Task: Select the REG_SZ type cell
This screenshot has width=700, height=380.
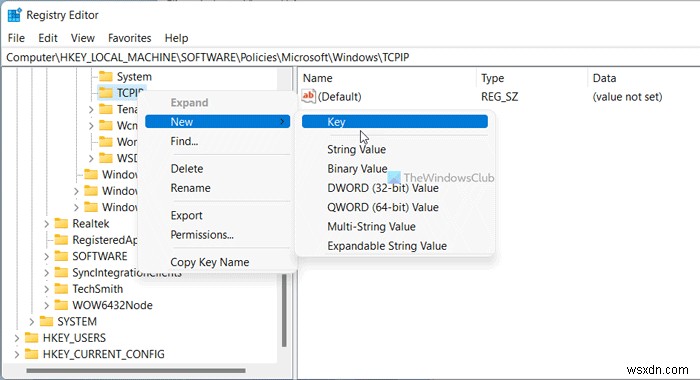Action: (x=500, y=96)
